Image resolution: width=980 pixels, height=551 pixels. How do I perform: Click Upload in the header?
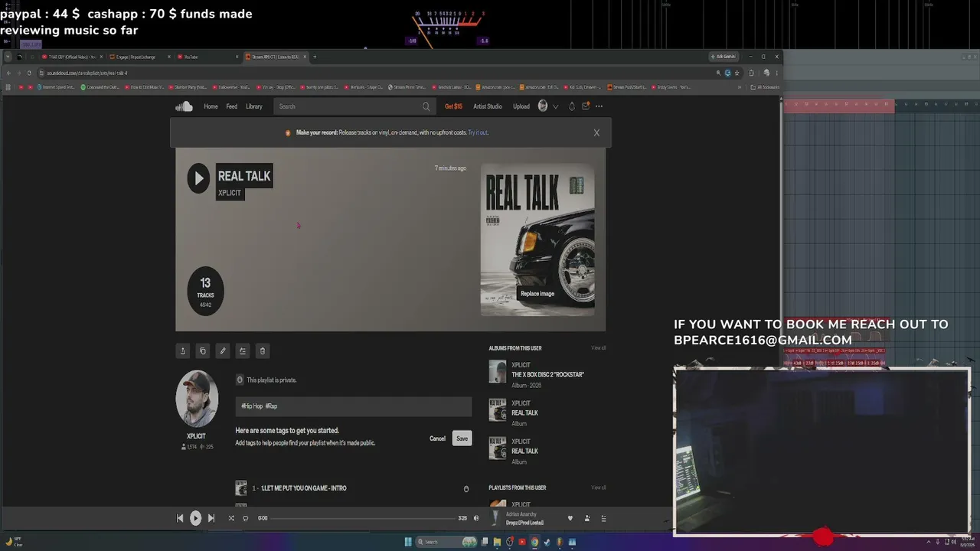521,106
